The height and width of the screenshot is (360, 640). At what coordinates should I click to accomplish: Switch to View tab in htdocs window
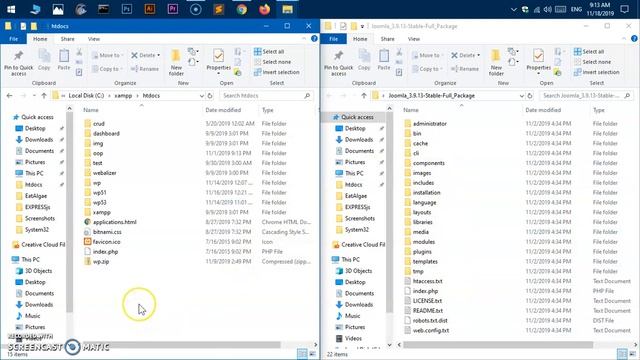tap(93, 39)
